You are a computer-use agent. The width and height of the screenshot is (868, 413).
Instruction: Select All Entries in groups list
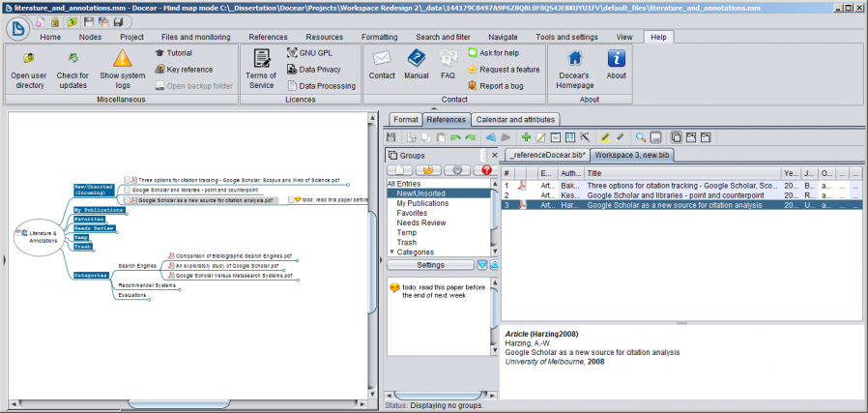tap(404, 184)
